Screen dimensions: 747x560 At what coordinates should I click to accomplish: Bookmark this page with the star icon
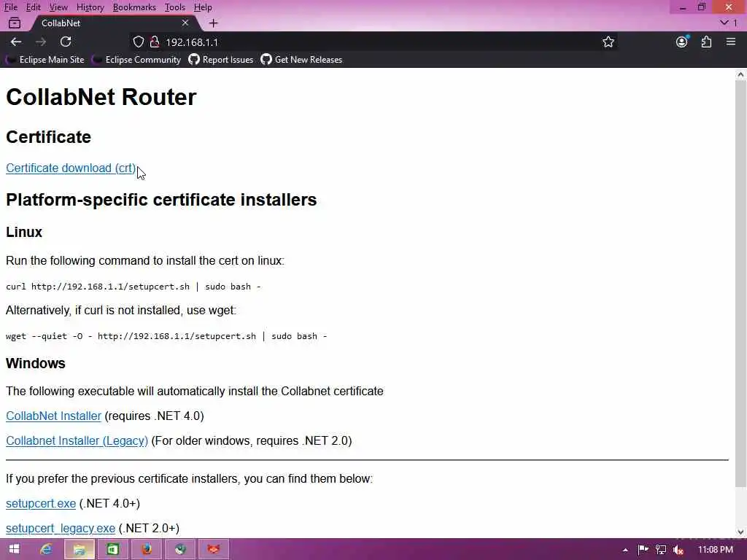608,42
